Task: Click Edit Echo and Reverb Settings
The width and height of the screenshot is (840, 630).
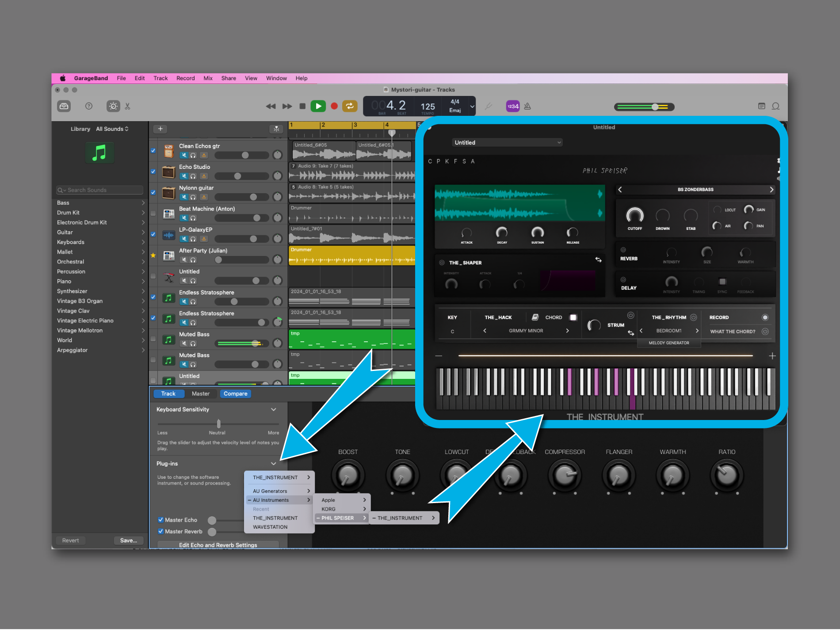Action: (218, 545)
